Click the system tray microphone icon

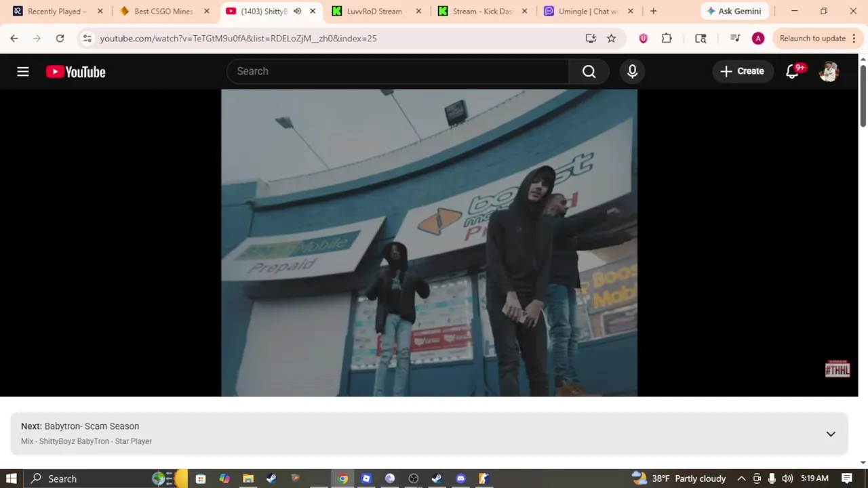tap(772, 479)
